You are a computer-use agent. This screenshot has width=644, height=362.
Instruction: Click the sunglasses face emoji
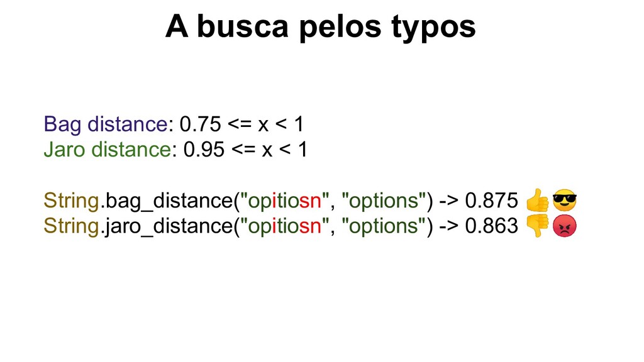click(x=564, y=200)
